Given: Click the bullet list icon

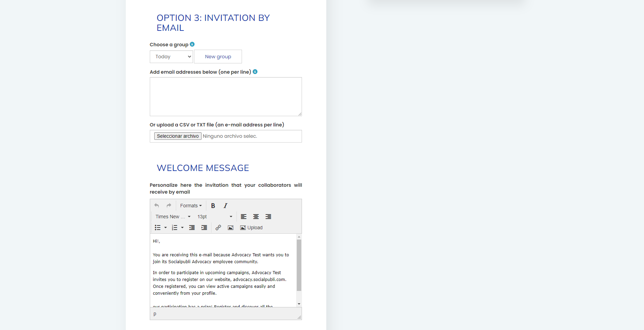Looking at the screenshot, I should (158, 228).
